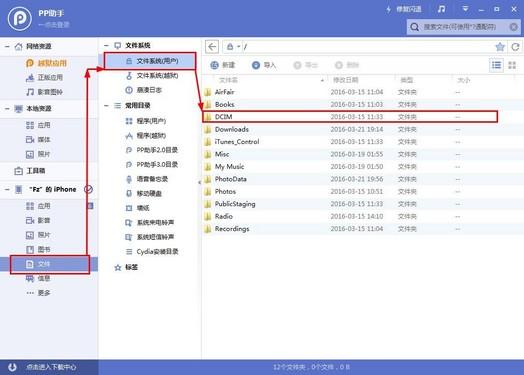Sort by the filename column header arrow
This screenshot has height=375, width=524.
[322, 80]
